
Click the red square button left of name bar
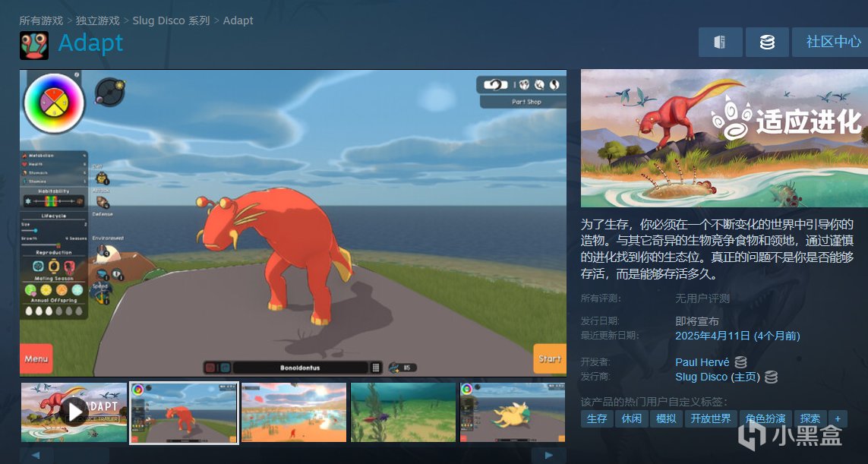pyautogui.click(x=210, y=368)
